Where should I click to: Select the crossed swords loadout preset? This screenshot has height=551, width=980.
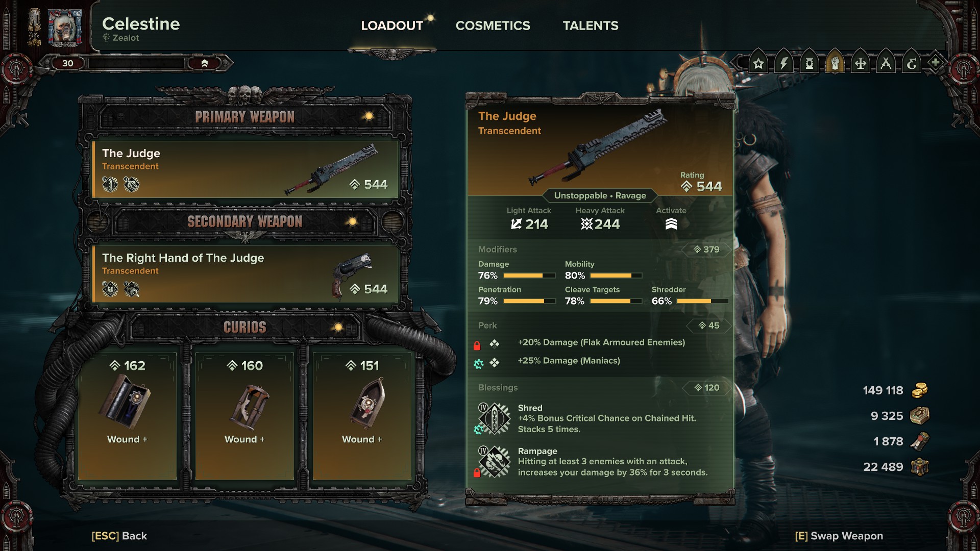click(886, 63)
